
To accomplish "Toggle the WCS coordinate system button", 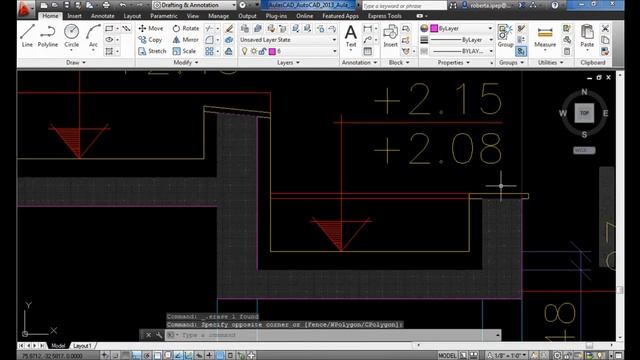I will point(584,150).
